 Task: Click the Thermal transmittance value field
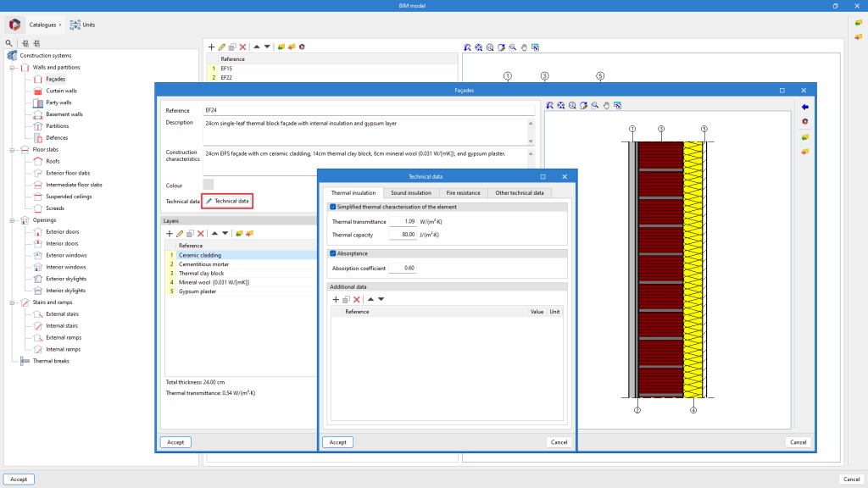(x=403, y=222)
